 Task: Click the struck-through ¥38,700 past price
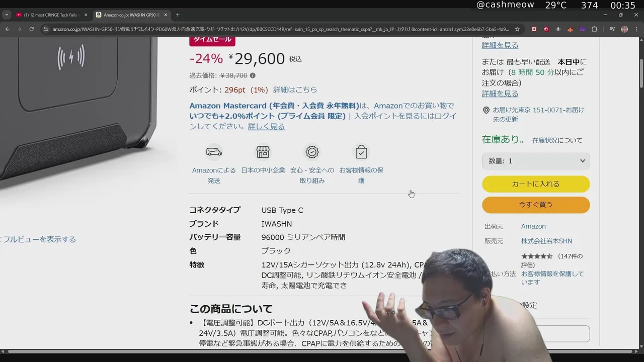(233, 75)
